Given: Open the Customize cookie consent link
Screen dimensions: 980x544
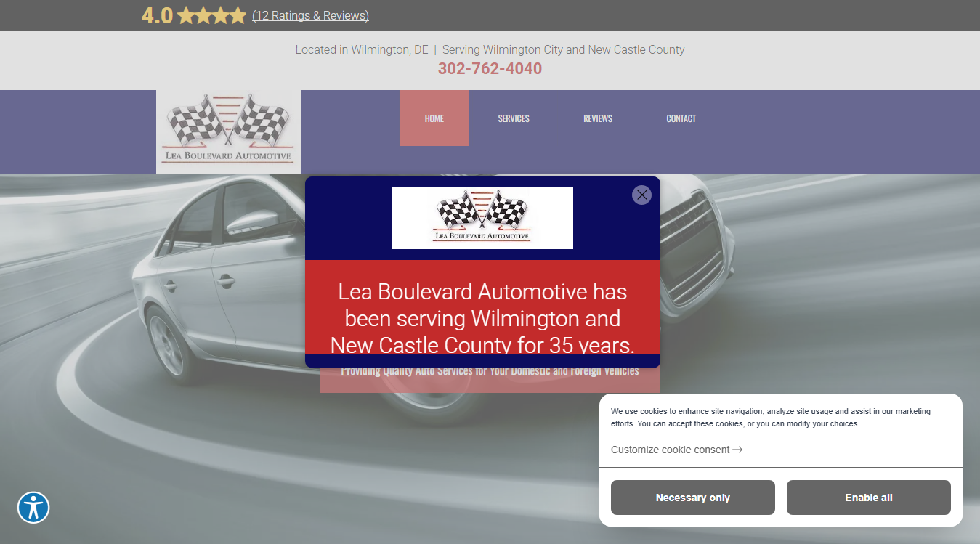Looking at the screenshot, I should pos(676,450).
